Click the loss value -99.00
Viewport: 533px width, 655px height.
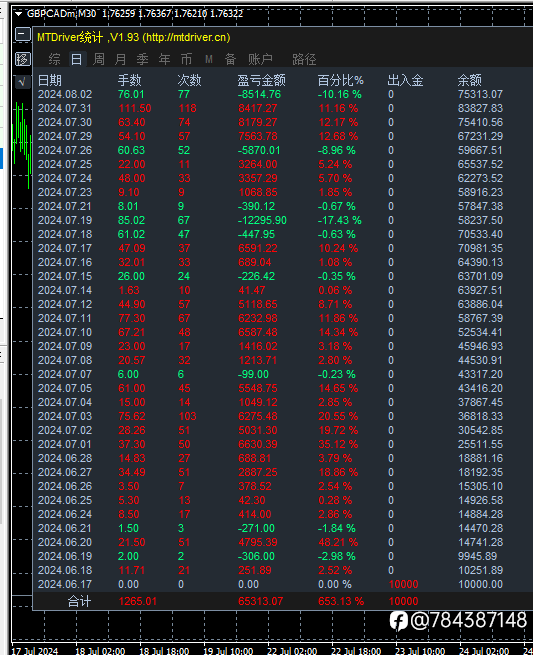coord(253,374)
